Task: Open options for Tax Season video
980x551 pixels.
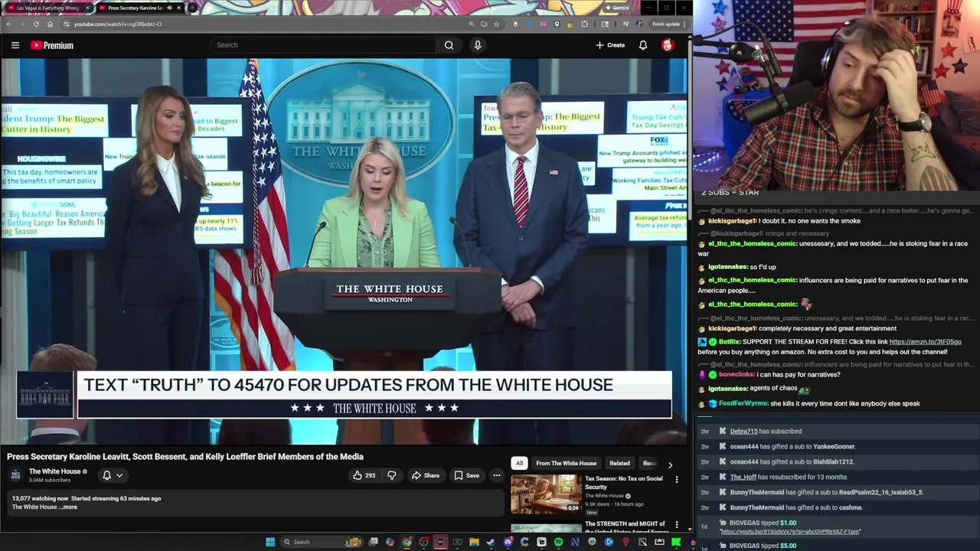Action: tap(676, 479)
